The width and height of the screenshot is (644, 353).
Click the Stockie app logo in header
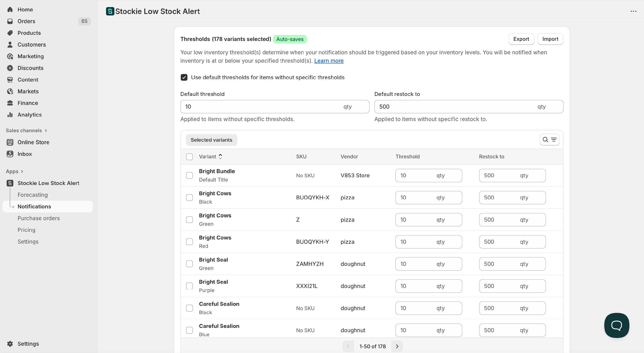click(110, 11)
